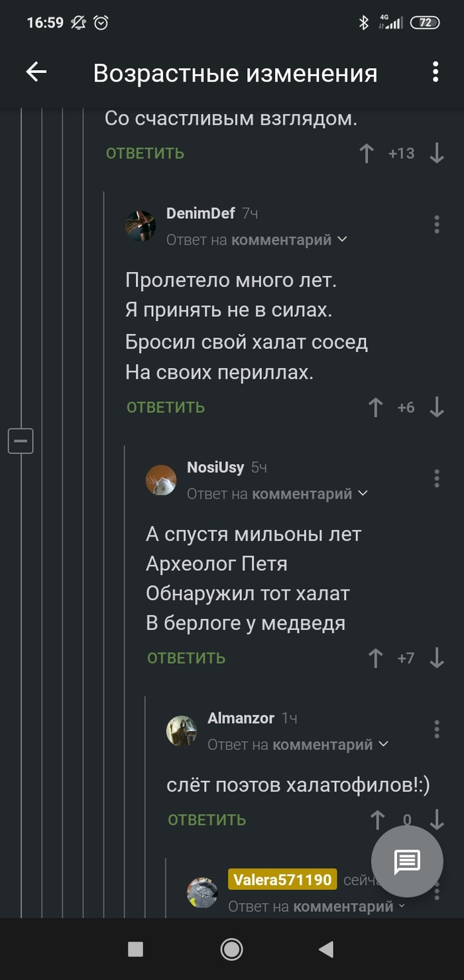Expand parent comment dropdown under Almanzor
Screen dimensions: 464x980
point(384,745)
